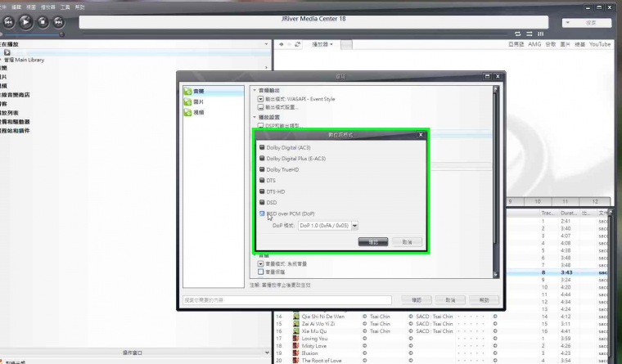
Task: Collapse the playback settings section
Action: coord(255,117)
